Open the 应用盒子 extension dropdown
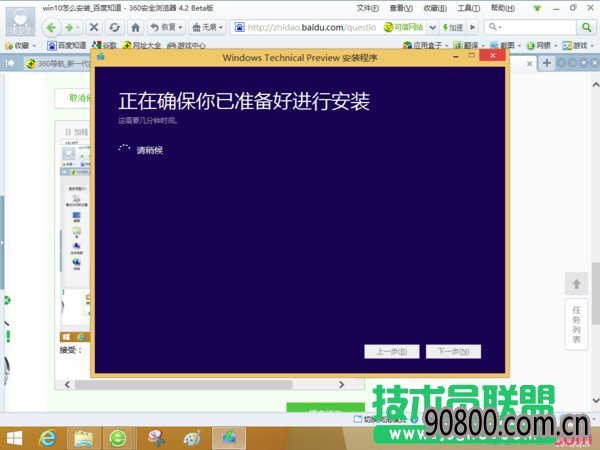This screenshot has height=450, width=600. click(x=426, y=46)
